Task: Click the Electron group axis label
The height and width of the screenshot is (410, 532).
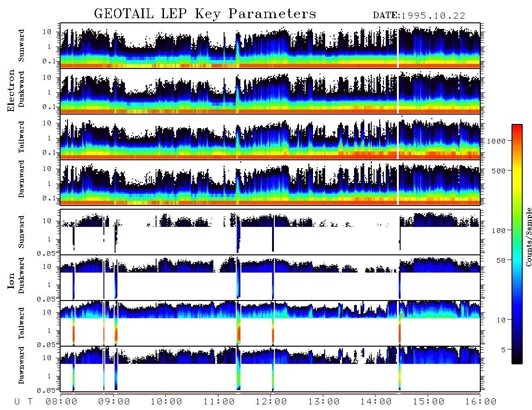Action: 11,91
